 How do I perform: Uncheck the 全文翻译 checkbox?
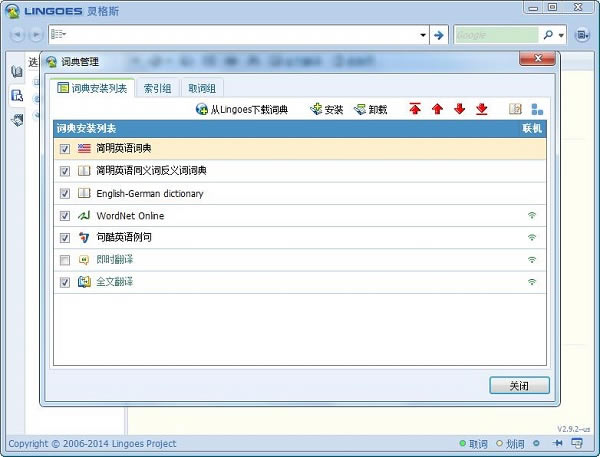pos(65,282)
